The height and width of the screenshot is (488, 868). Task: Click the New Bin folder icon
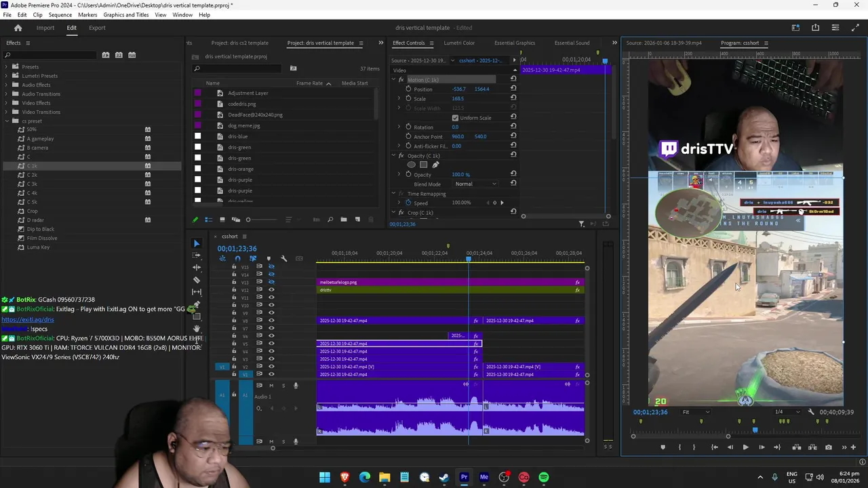[x=343, y=220]
